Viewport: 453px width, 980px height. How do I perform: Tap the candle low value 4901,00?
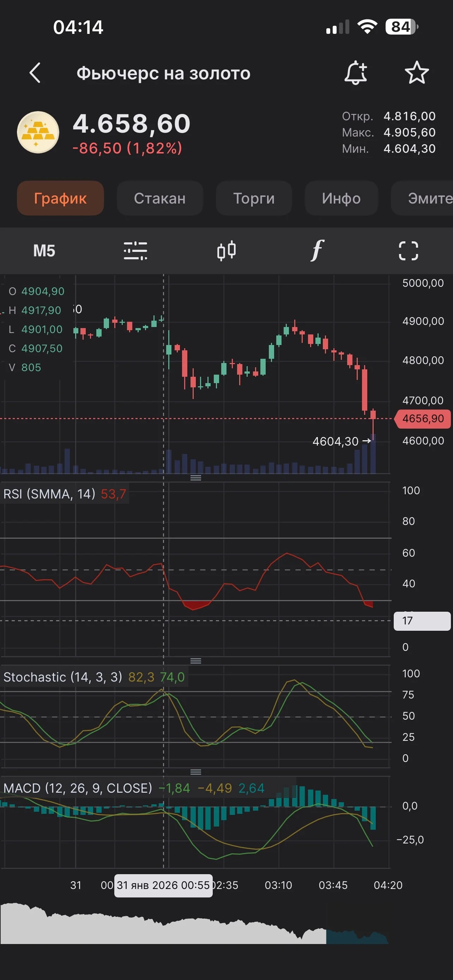[x=42, y=329]
